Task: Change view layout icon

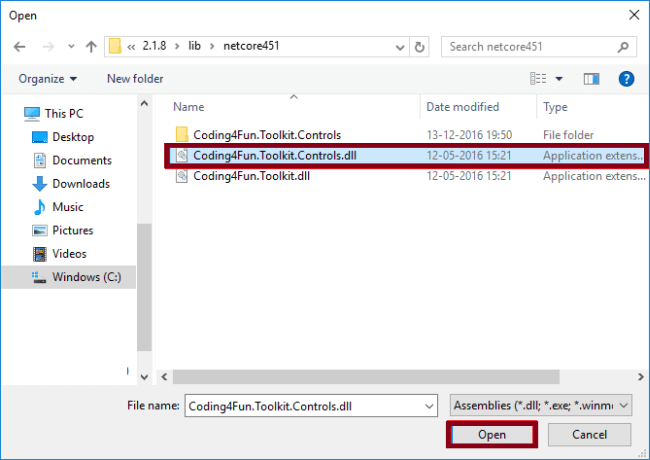Action: (538, 78)
